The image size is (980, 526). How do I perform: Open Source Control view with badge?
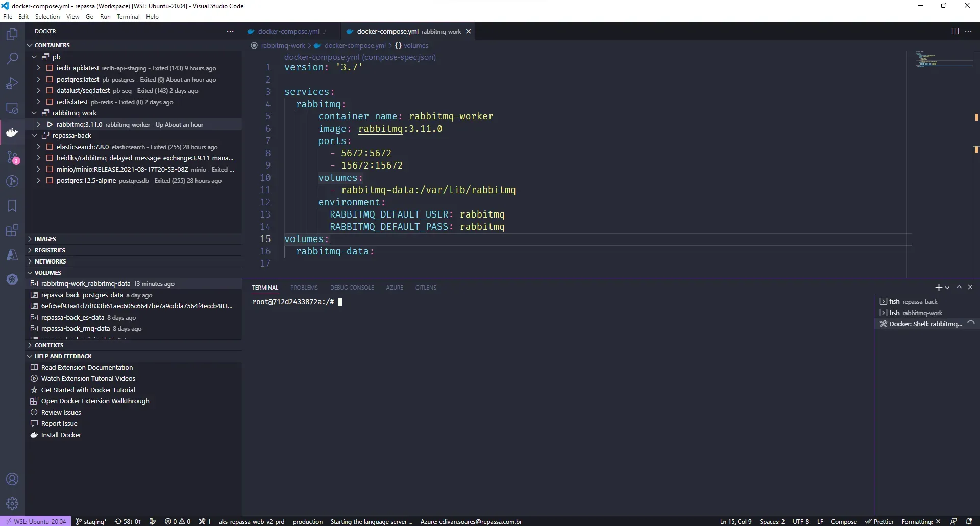coord(12,157)
